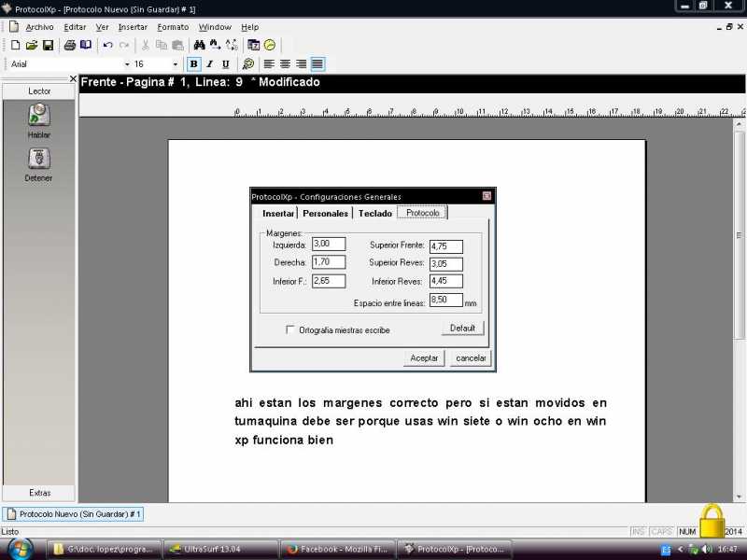
Task: Open print preview with the book icon
Action: (x=86, y=45)
